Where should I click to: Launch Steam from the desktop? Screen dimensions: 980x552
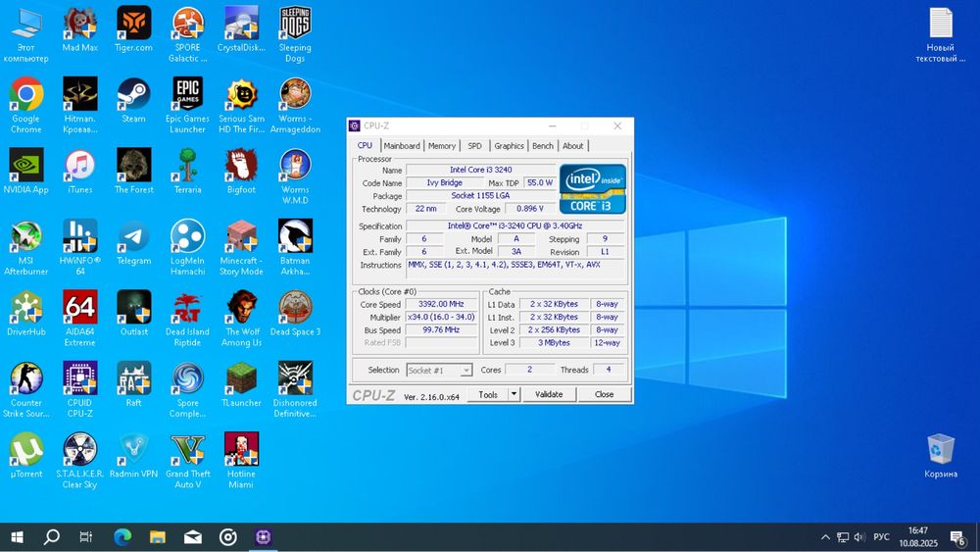coord(133,100)
